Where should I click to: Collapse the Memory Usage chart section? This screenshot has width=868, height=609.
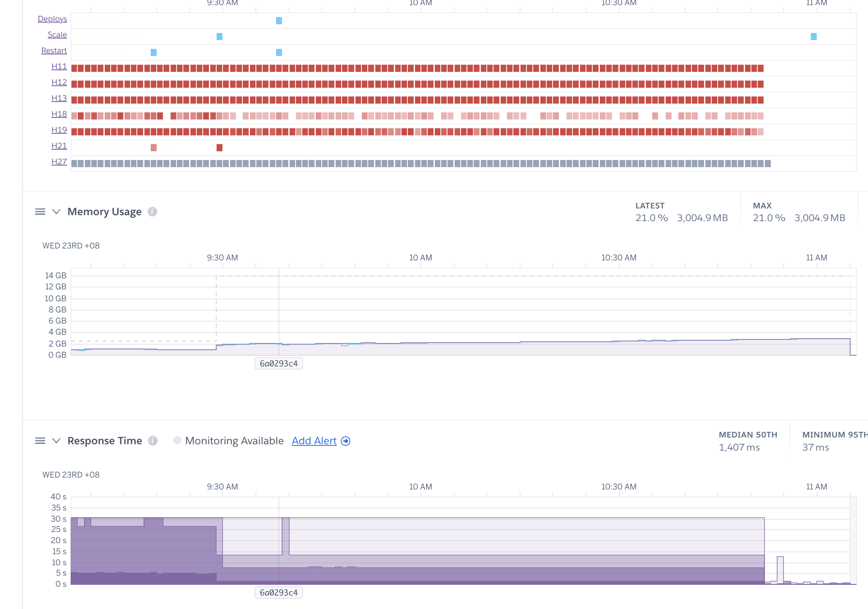point(56,212)
